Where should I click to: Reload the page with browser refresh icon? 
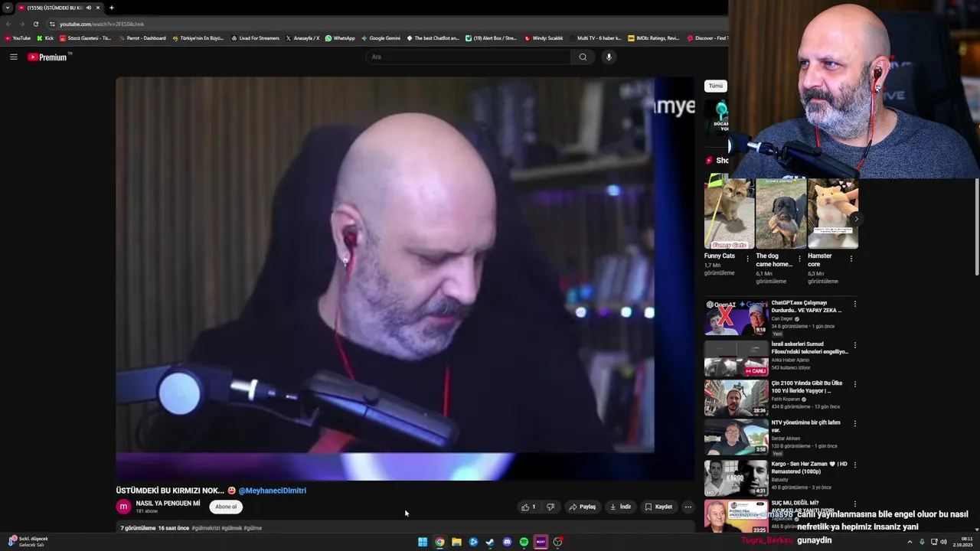pos(35,24)
